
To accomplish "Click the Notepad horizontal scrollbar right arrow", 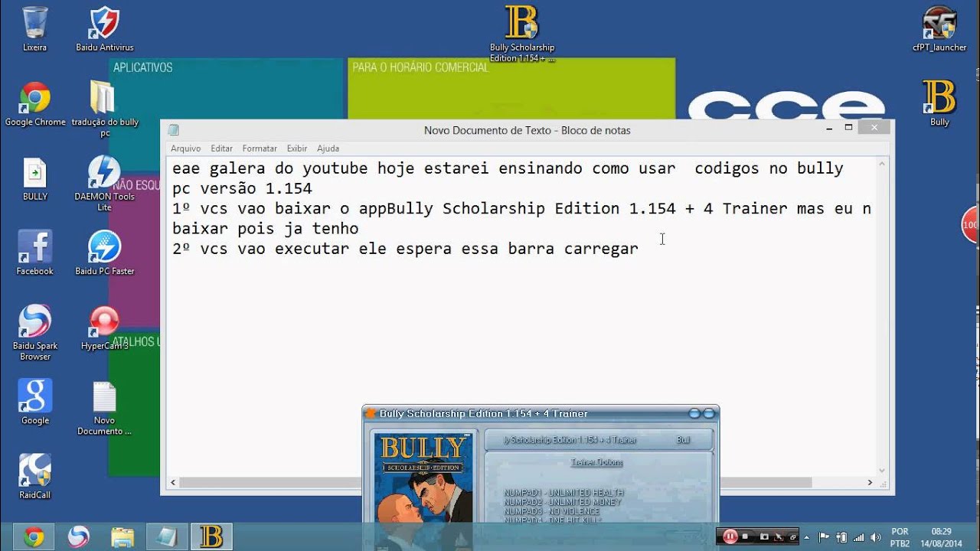I will coord(870,483).
